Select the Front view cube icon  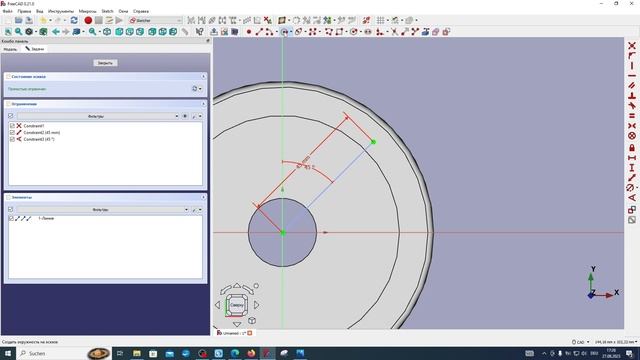(119, 31)
